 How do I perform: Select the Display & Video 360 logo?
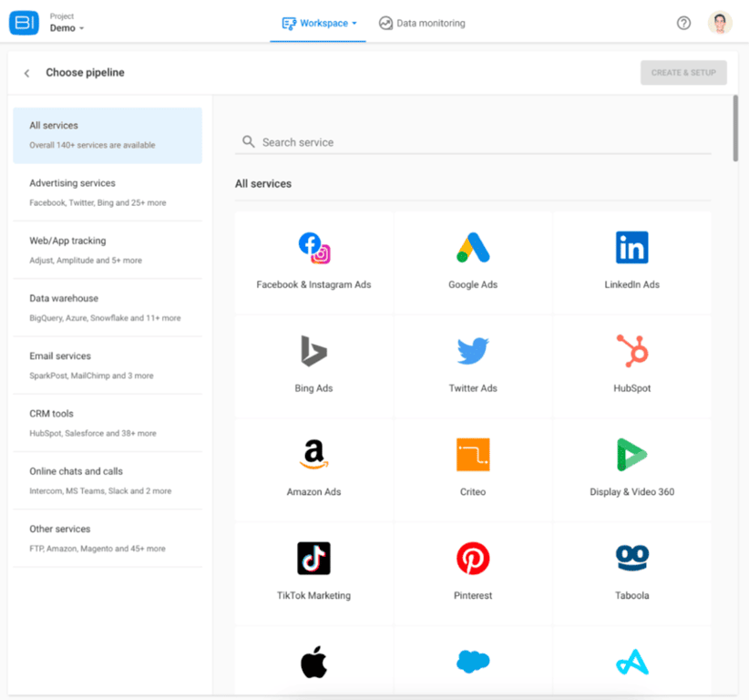632,455
